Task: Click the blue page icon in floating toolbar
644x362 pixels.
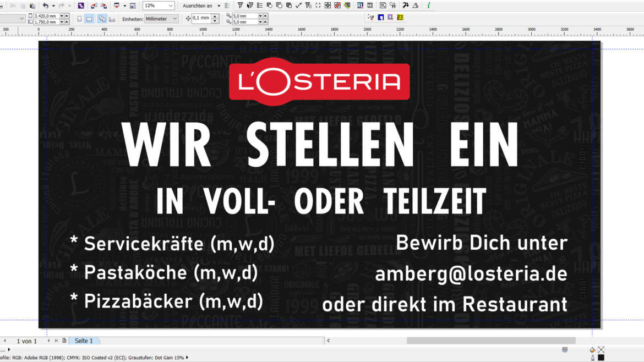Action: point(381,17)
